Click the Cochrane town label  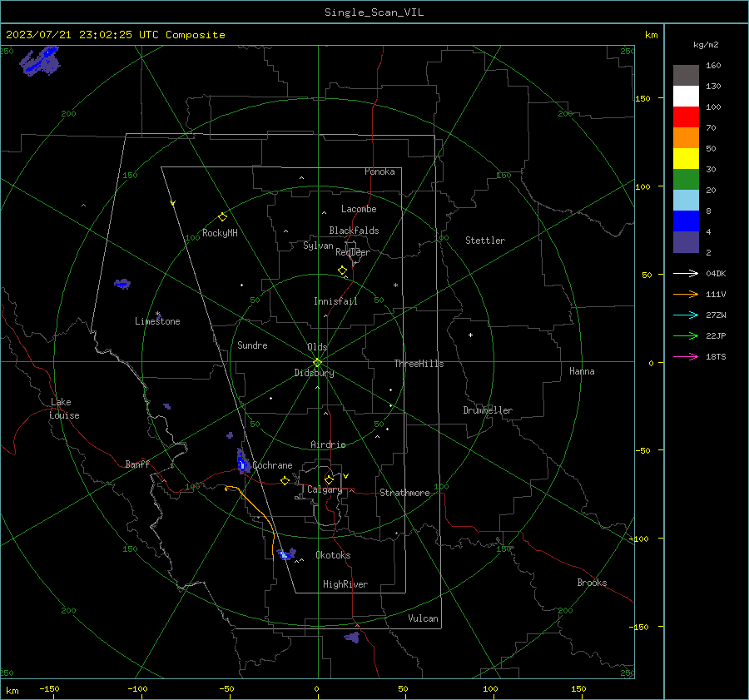(272, 465)
